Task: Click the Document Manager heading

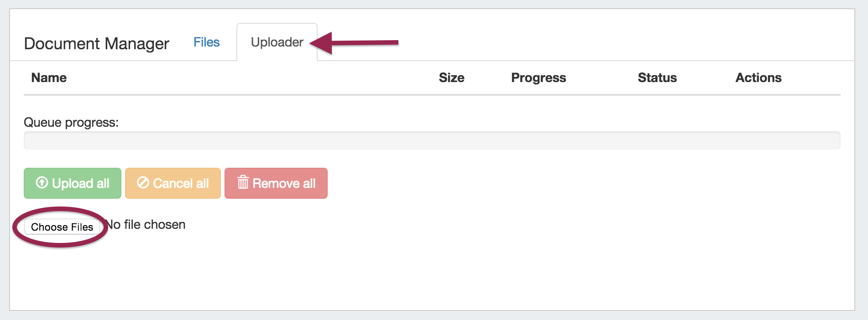Action: pyautogui.click(x=97, y=44)
